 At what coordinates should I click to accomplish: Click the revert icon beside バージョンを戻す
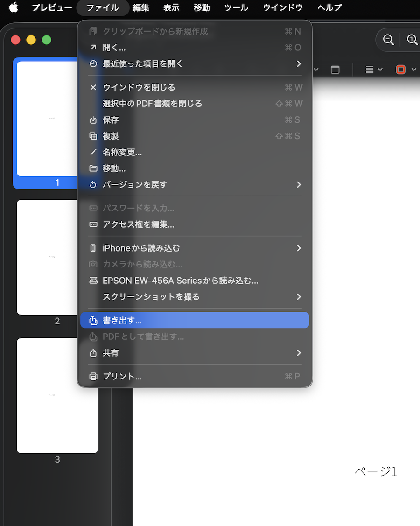point(93,184)
